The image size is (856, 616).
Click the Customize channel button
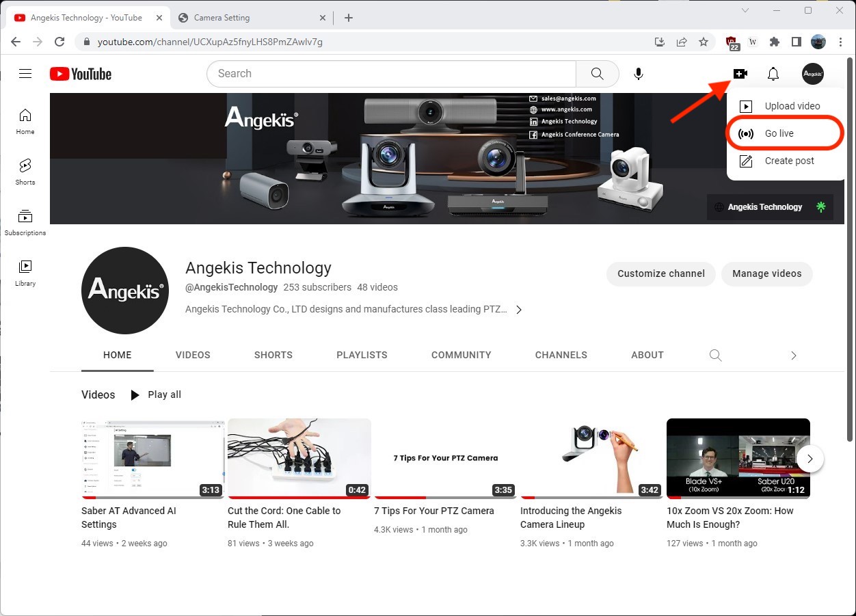click(x=660, y=273)
